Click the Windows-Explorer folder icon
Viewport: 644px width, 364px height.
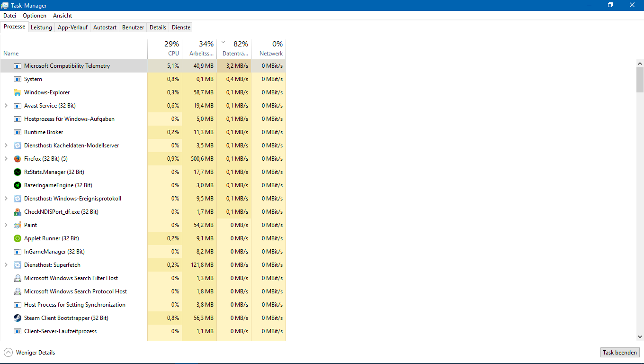point(18,92)
